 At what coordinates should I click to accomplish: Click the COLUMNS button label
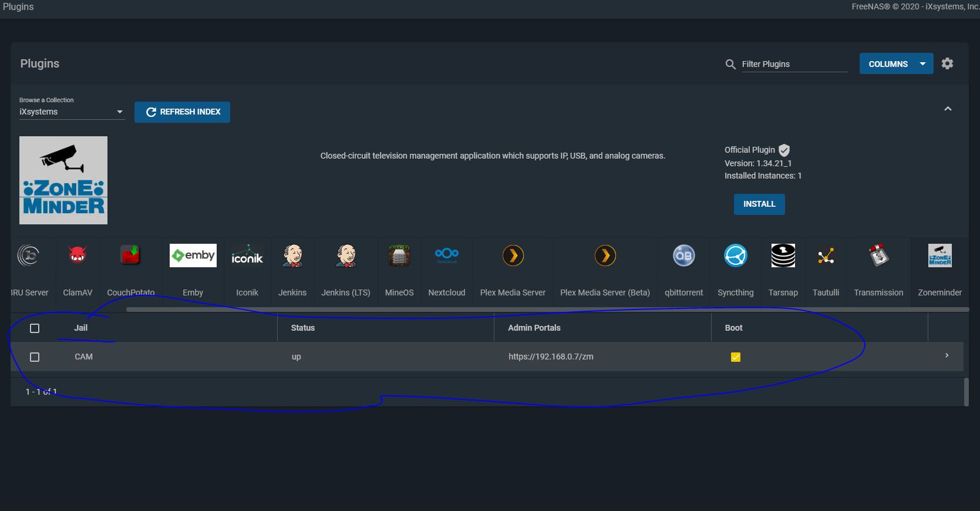pos(888,64)
